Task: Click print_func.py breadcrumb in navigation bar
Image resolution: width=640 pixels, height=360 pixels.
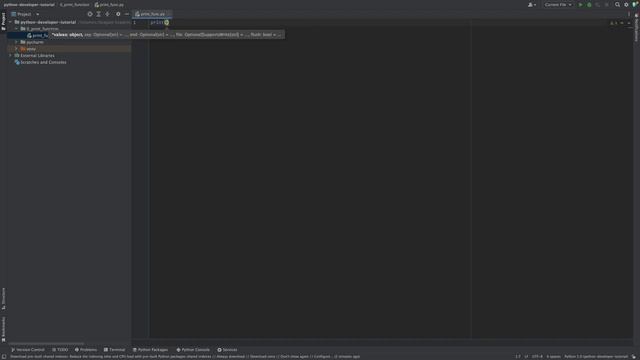Action: tap(109, 4)
